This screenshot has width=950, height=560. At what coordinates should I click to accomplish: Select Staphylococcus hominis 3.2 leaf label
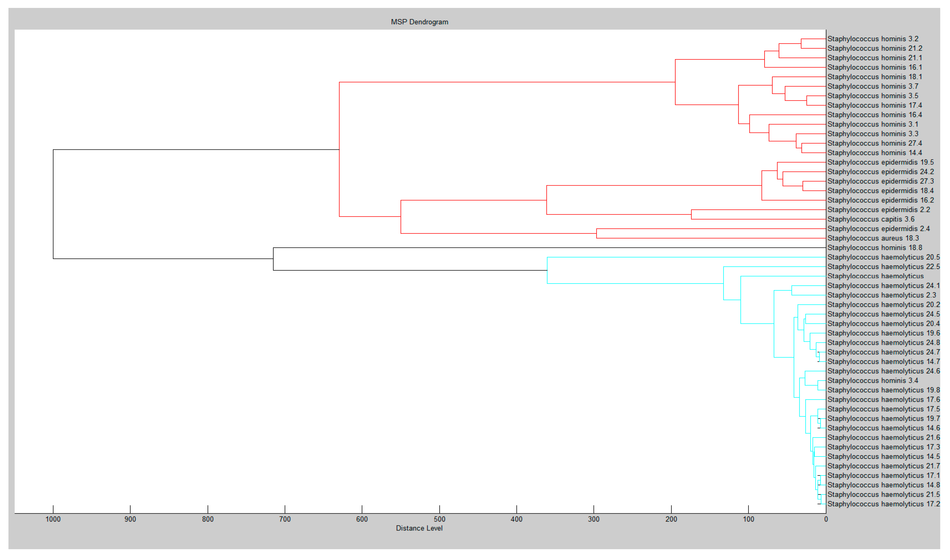(x=873, y=39)
